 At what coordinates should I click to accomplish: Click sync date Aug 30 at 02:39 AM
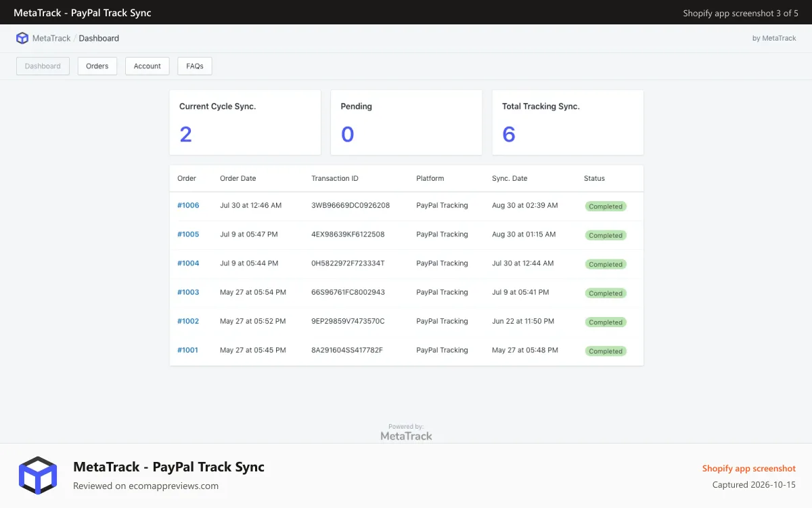(x=525, y=205)
